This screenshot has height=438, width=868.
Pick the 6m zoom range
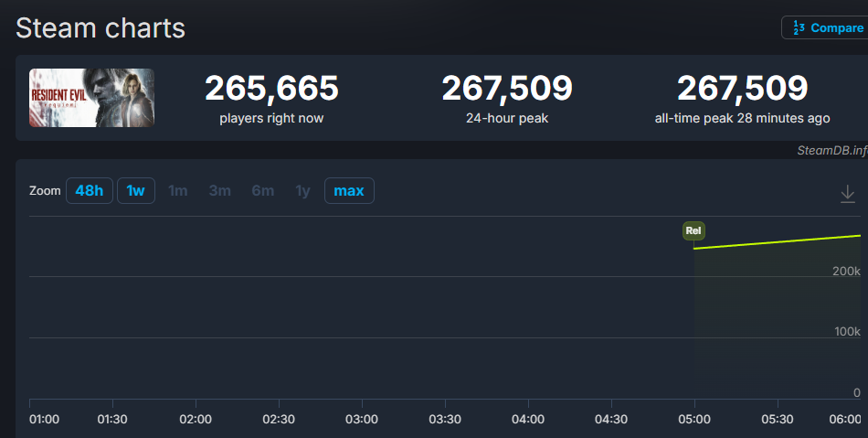pos(262,190)
